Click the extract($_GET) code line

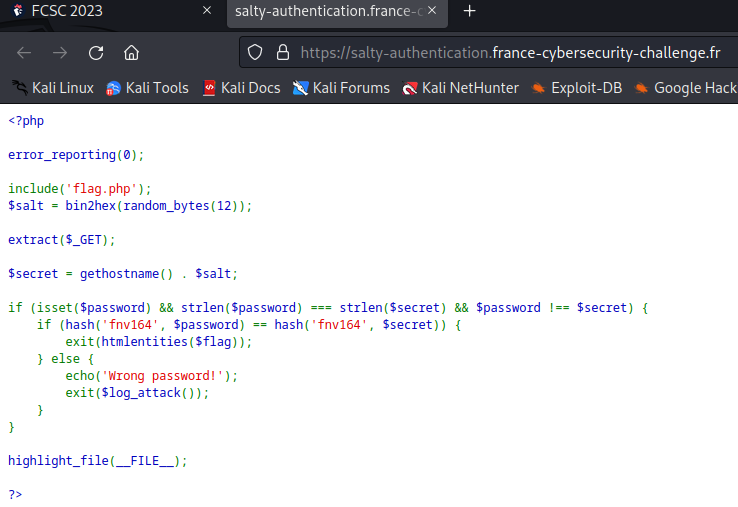62,239
